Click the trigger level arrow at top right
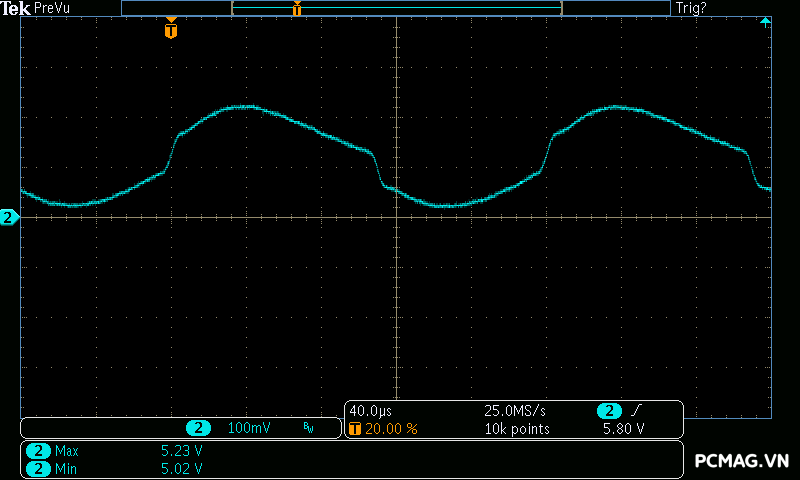 (x=765, y=22)
